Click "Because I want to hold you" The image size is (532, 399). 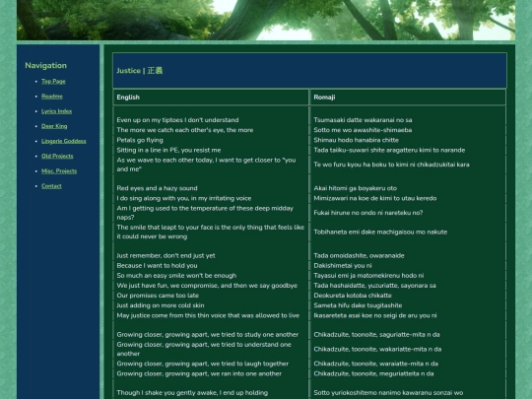tap(157, 266)
